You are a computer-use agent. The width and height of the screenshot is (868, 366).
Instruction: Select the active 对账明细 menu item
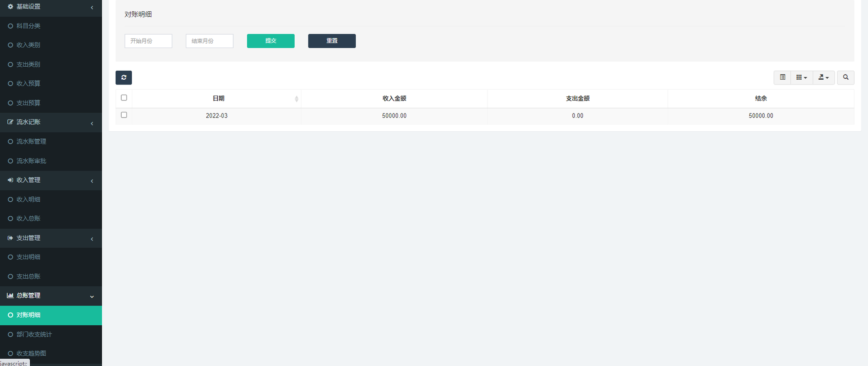click(51, 315)
